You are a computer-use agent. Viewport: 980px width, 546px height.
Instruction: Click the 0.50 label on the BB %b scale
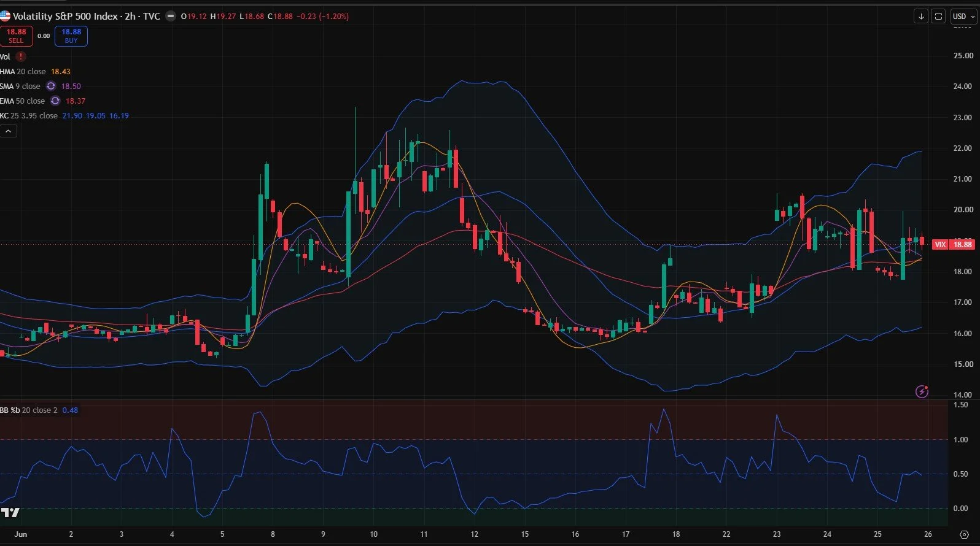960,474
